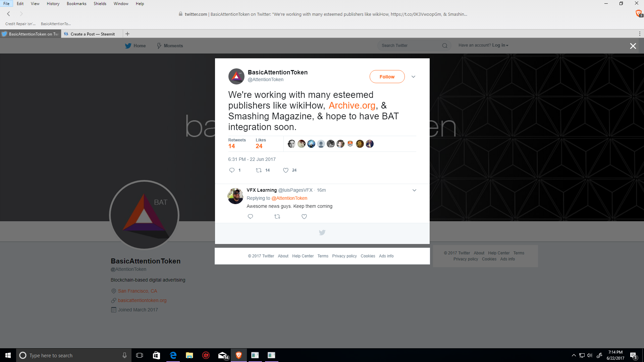The width and height of the screenshot is (644, 362).
Task: Open the View menu
Action: [35, 4]
